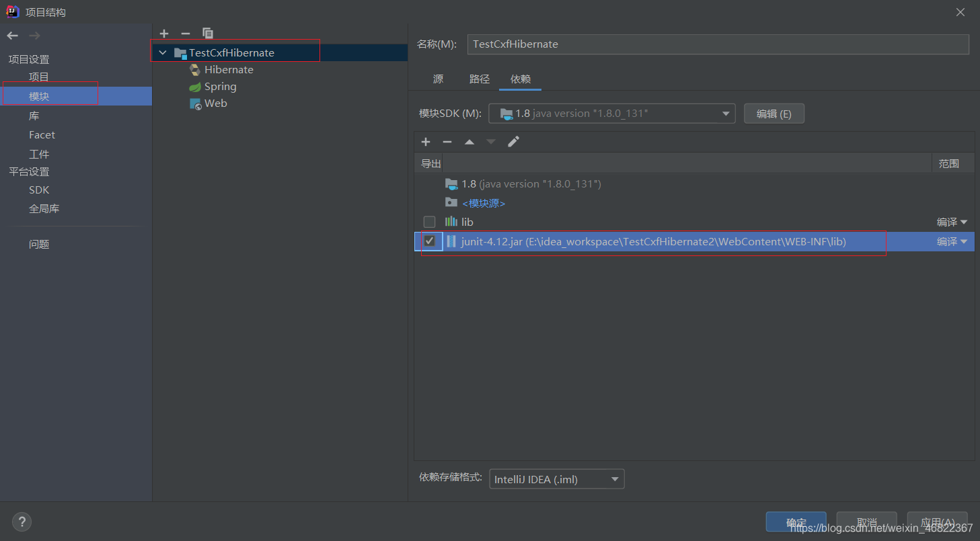The image size is (980, 541).
Task: Remove the selected dependency
Action: tap(447, 142)
